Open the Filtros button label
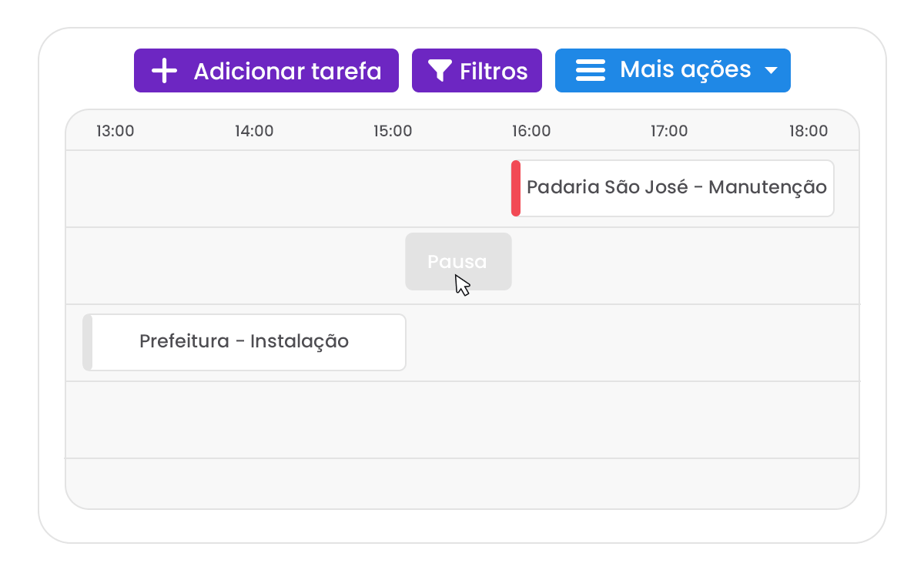The image size is (924, 570). (494, 72)
